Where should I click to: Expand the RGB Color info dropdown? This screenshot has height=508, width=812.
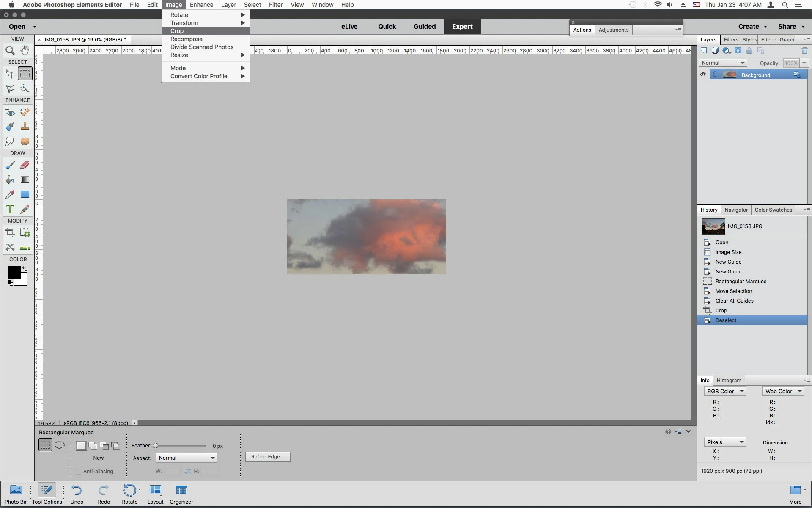[725, 392]
